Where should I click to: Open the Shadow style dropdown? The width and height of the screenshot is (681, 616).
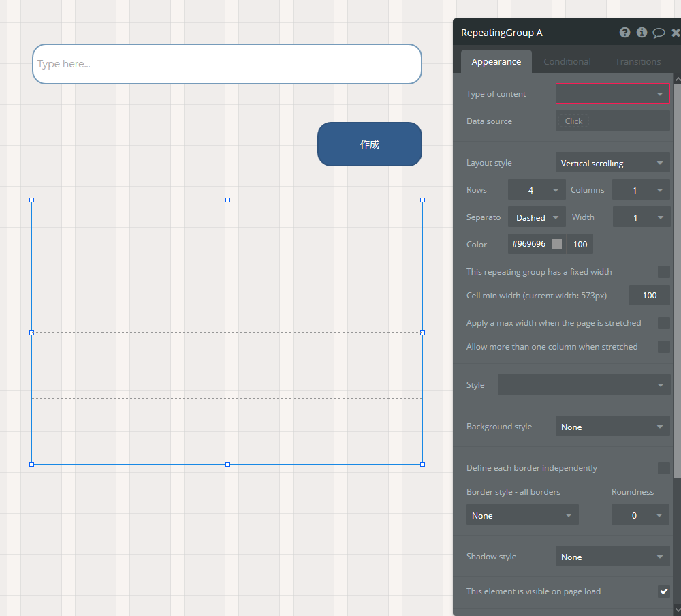(x=612, y=557)
